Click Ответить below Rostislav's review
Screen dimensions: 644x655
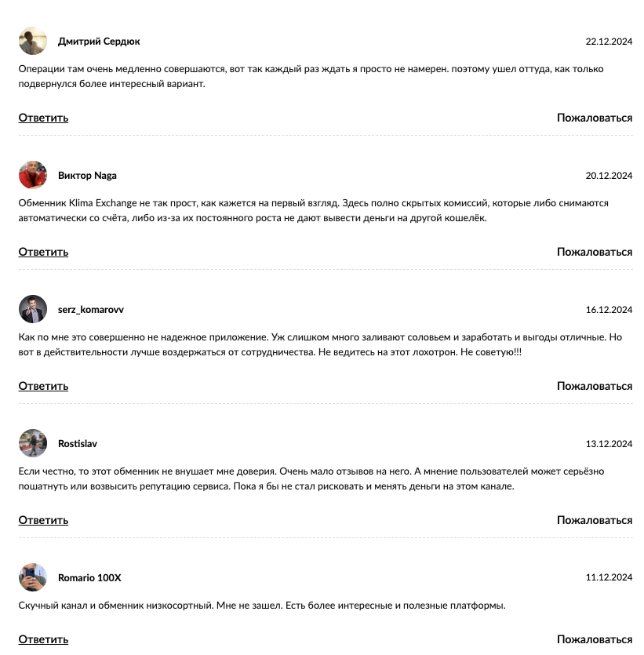[x=43, y=520]
